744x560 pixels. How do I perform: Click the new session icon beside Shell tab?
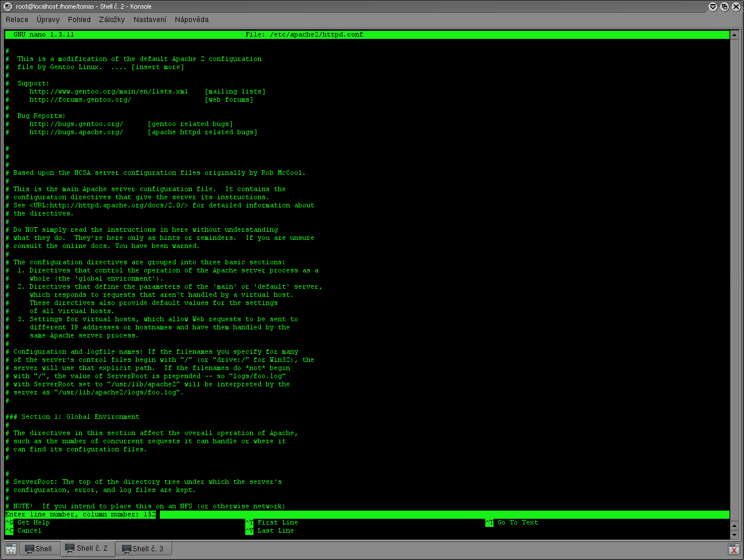pyautogui.click(x=11, y=549)
